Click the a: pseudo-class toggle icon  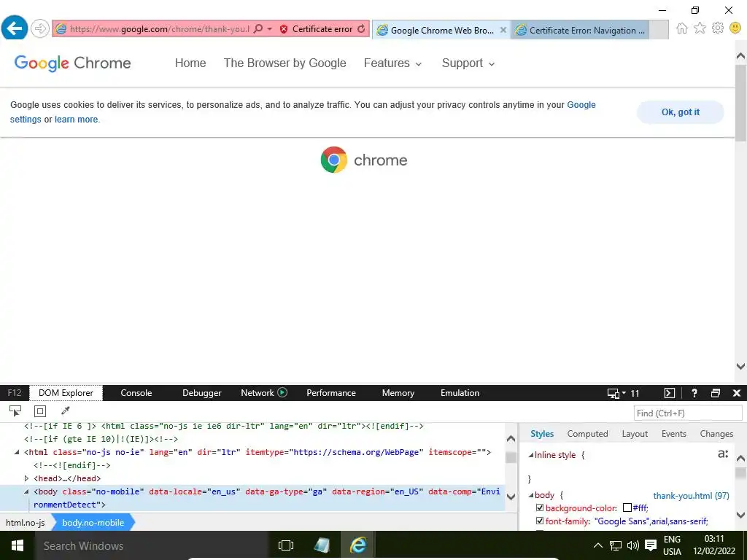[723, 454]
